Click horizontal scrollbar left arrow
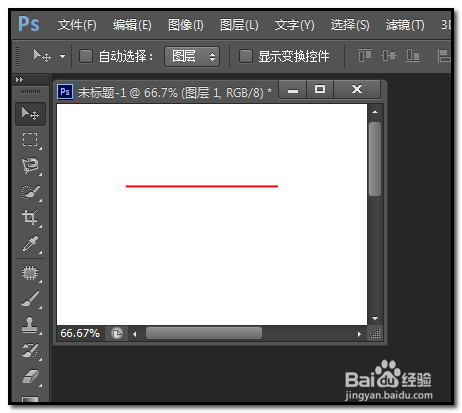This screenshot has width=462, height=413. tap(135, 334)
